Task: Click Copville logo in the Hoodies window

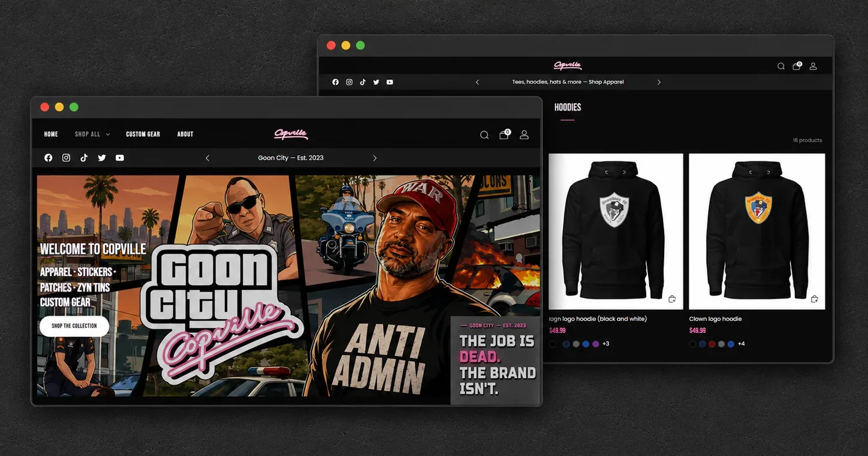Action: pos(568,65)
